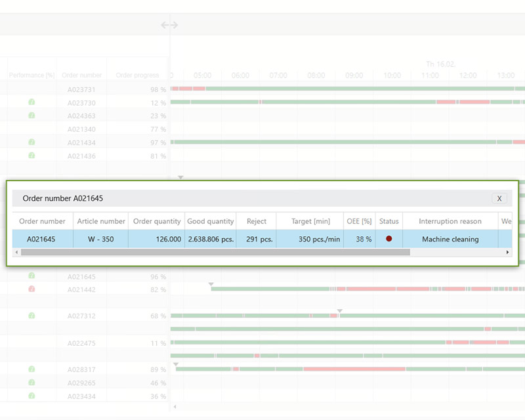Image resolution: width=525 pixels, height=420 pixels.
Task: Click green performance icon for order A027312
Action: tap(31, 316)
